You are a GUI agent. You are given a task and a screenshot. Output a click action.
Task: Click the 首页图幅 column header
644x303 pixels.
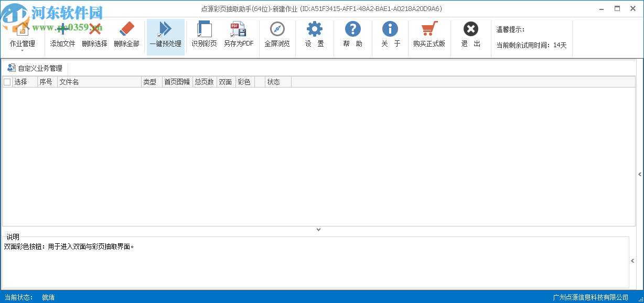[x=177, y=82]
